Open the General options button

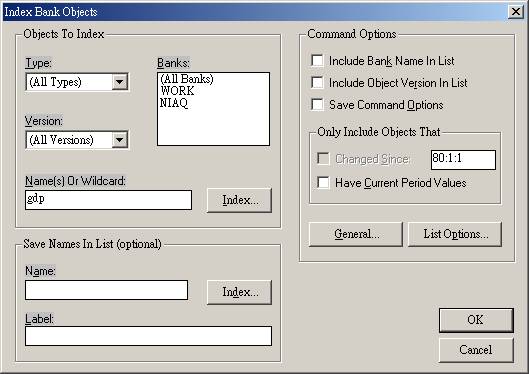point(356,234)
